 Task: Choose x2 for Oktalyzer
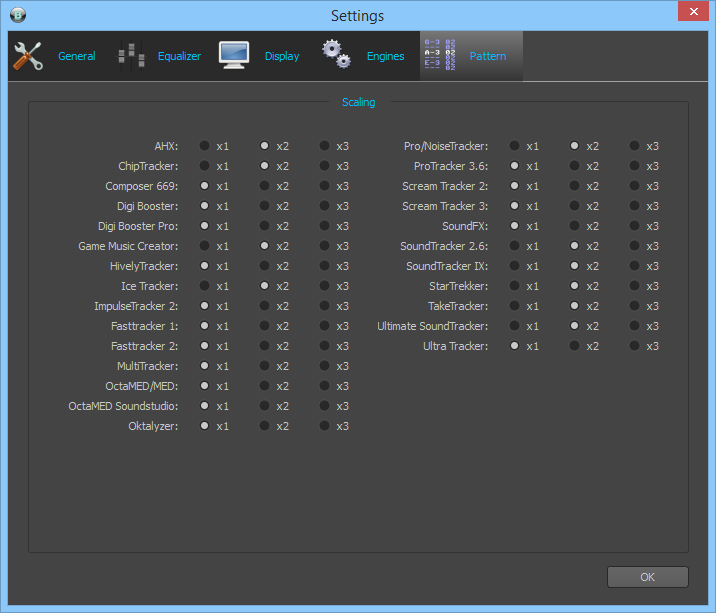264,426
